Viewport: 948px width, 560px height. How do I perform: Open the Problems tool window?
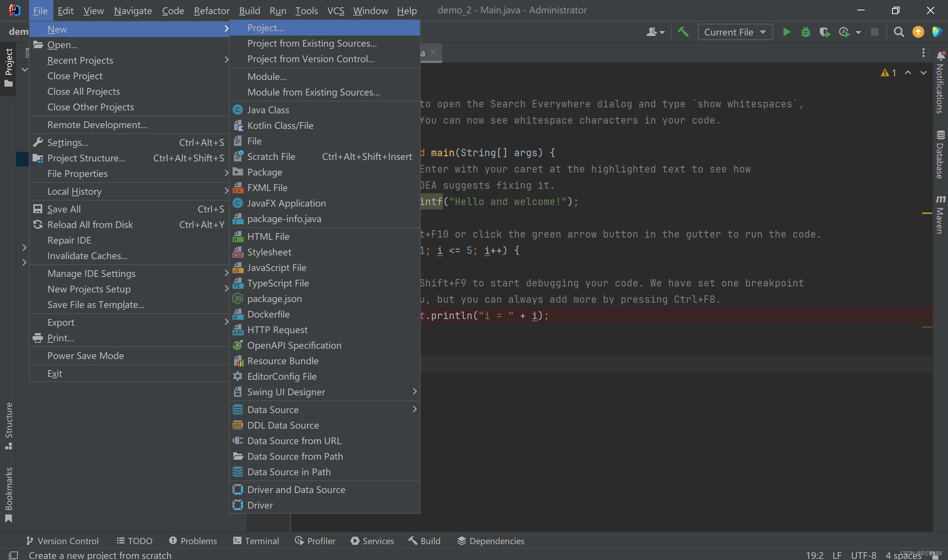tap(193, 541)
